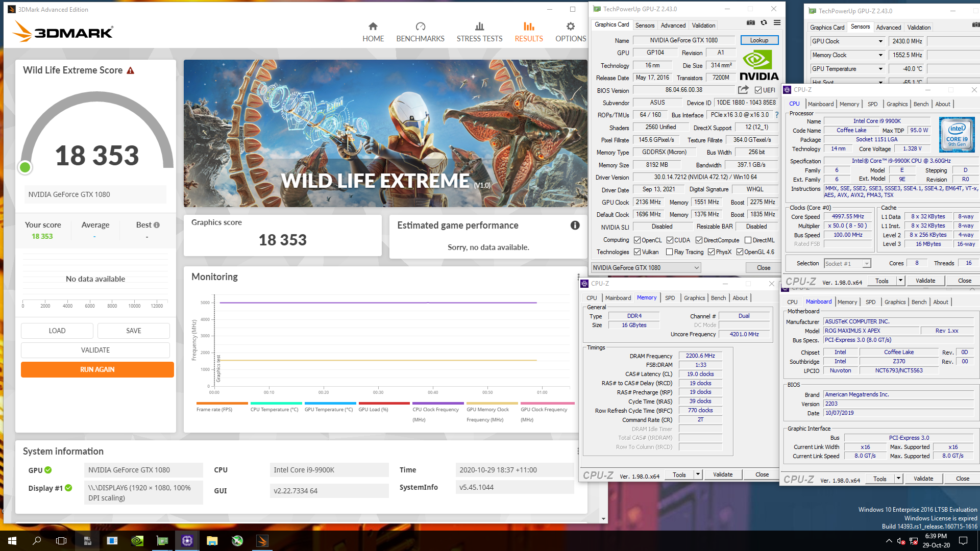Viewport: 980px width, 551px height.
Task: Open Task View on taskbar
Action: pos(61,541)
